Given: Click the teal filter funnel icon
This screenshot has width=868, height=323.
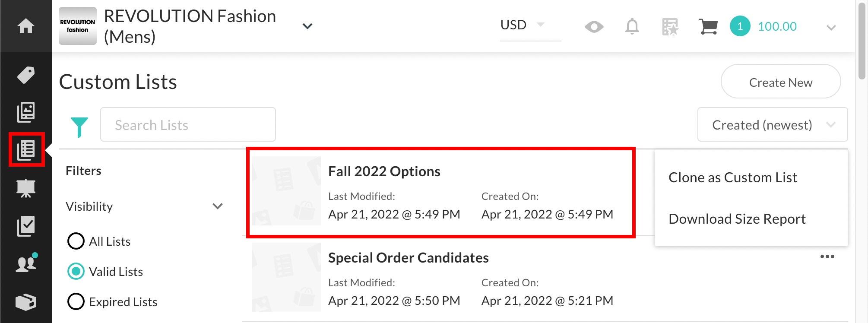Looking at the screenshot, I should 79,127.
